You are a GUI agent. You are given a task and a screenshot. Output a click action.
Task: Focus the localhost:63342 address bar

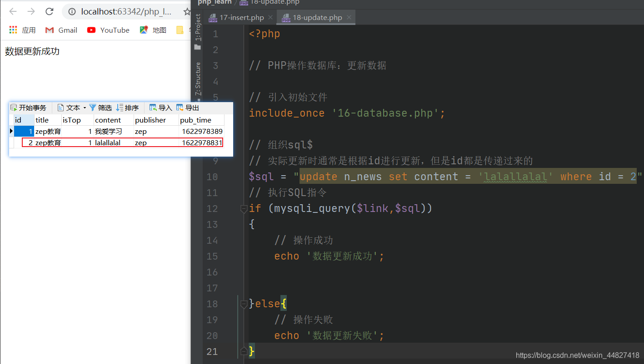coord(126,11)
